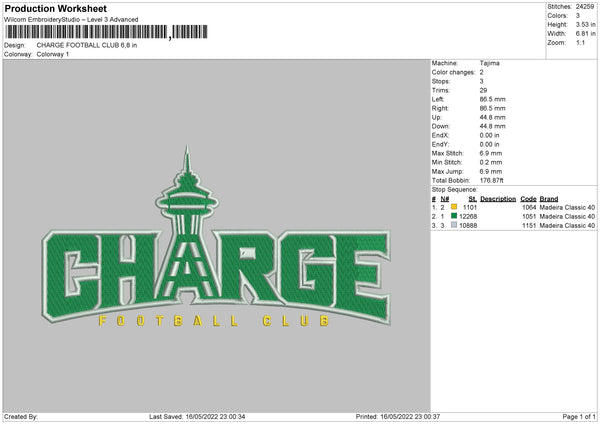Viewport: 600px width, 424px height.
Task: Click the 'Description' column header
Action: (x=498, y=199)
